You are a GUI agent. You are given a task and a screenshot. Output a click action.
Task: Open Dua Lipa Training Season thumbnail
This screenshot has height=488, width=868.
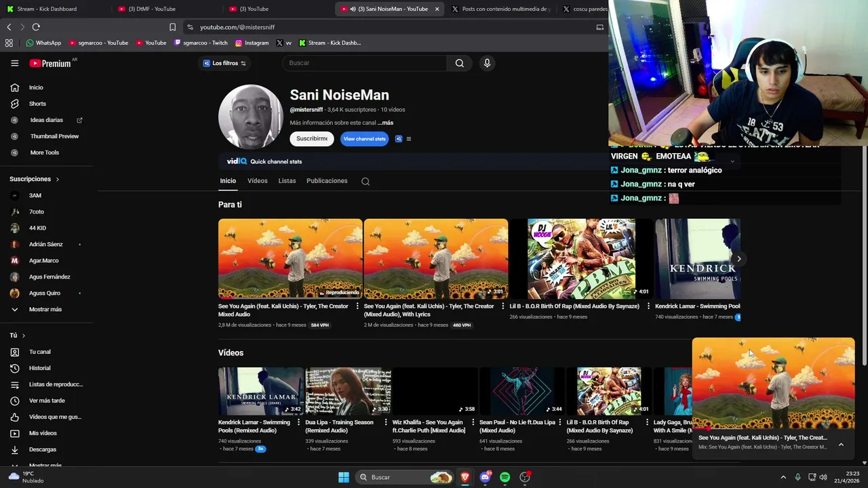coord(348,391)
